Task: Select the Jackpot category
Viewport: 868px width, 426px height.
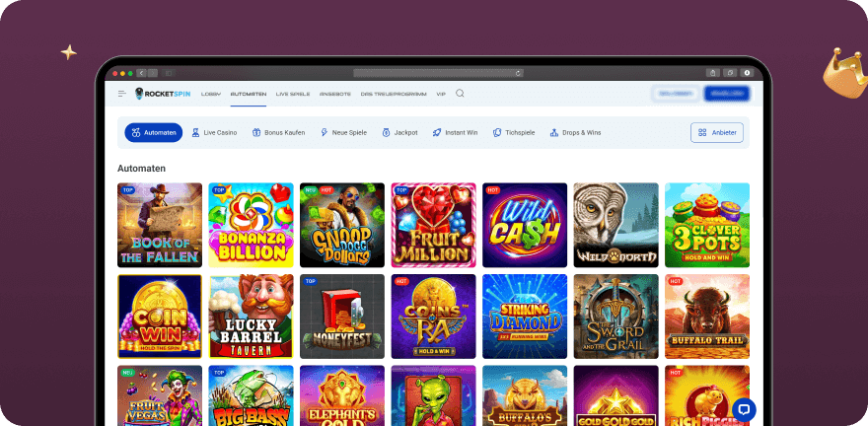Action: click(x=400, y=132)
